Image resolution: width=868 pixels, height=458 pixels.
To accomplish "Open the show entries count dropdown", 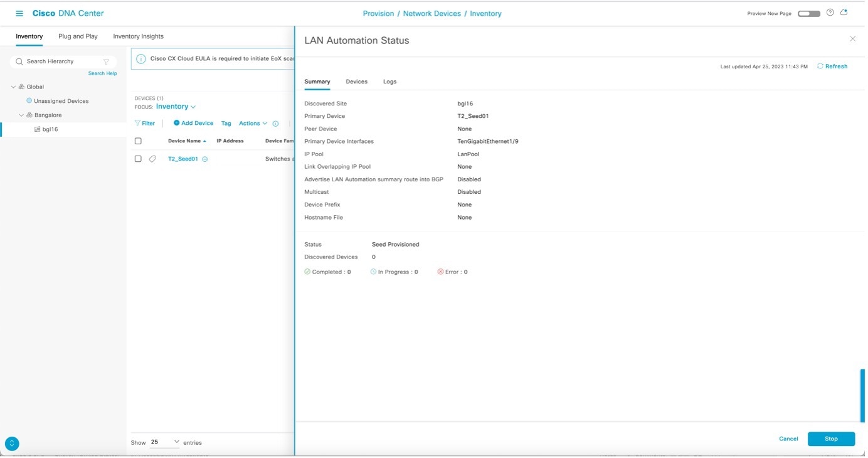I will (165, 442).
